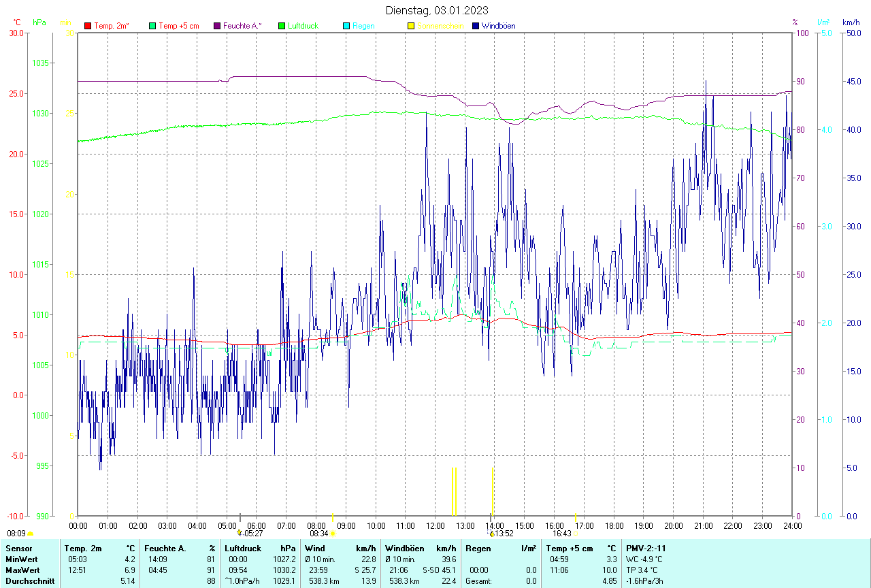Click the min pressure value '1027.2'
871x588 pixels.
284,559
